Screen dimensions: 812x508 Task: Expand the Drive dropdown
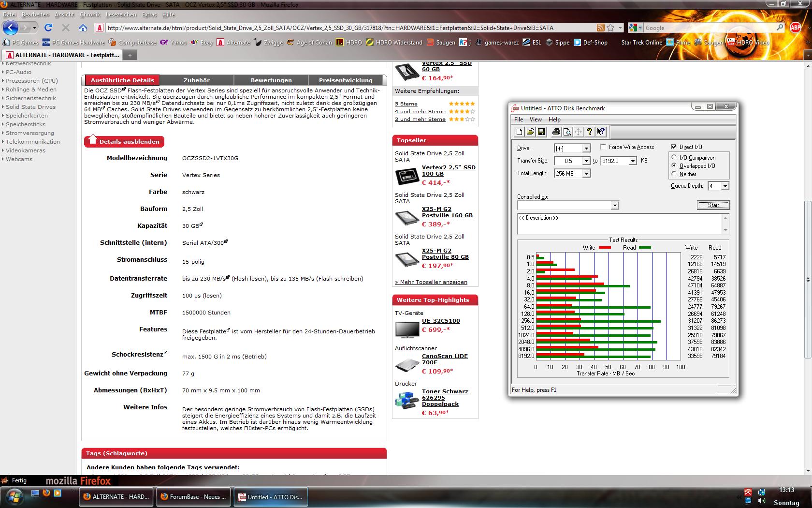tap(586, 148)
